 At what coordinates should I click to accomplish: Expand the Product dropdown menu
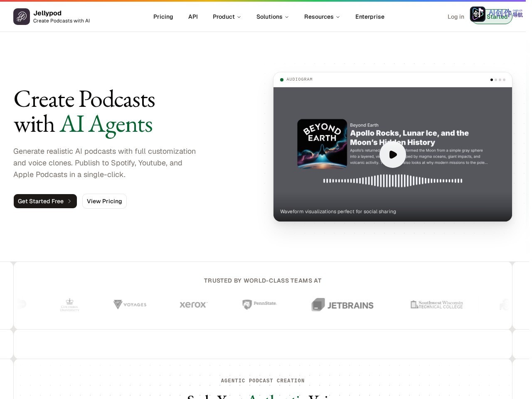point(227,17)
